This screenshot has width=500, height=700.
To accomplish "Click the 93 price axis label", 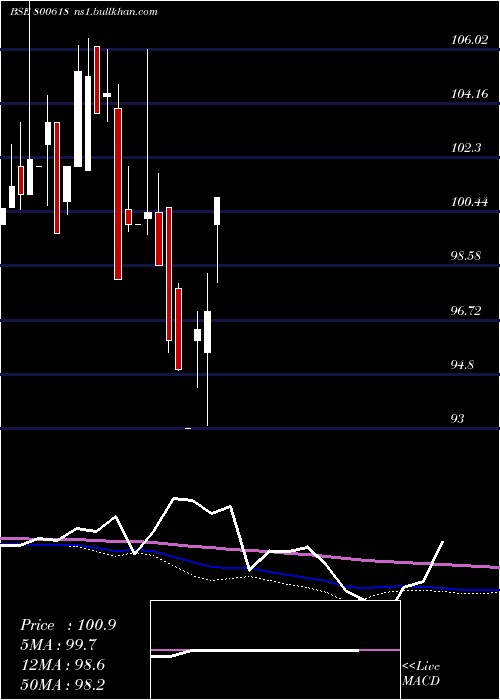I will (x=458, y=419).
